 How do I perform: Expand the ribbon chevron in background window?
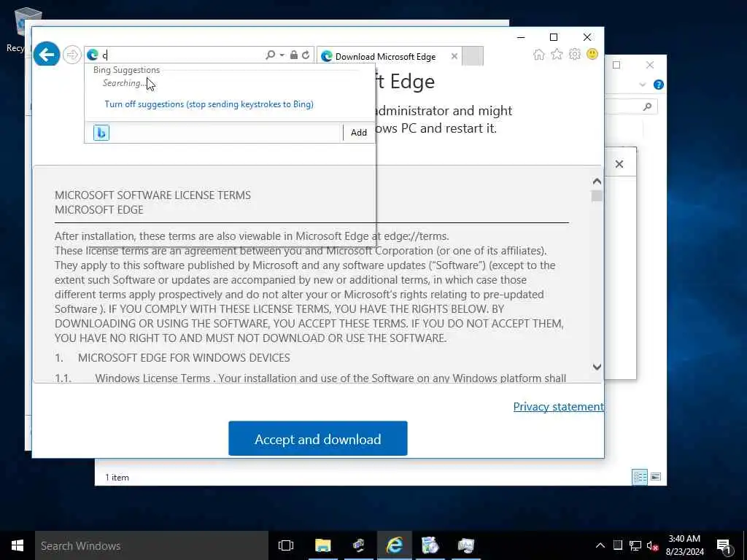click(642, 85)
